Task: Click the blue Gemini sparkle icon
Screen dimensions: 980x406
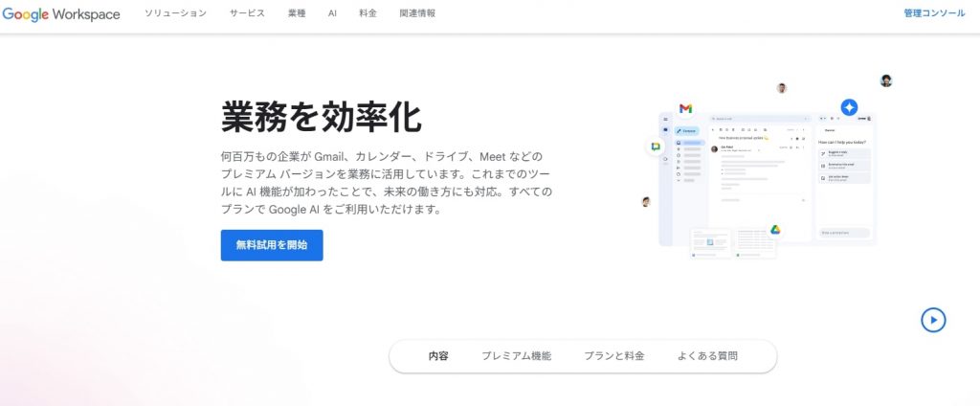Action: click(848, 107)
